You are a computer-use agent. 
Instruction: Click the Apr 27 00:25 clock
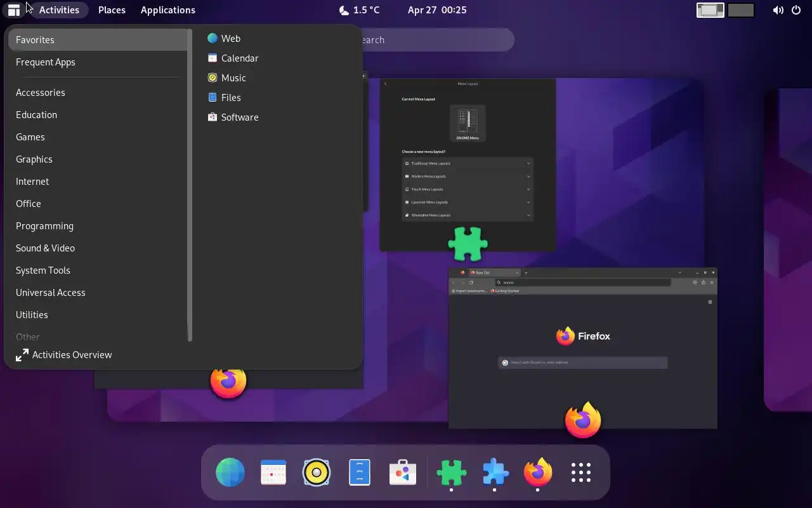coord(437,10)
